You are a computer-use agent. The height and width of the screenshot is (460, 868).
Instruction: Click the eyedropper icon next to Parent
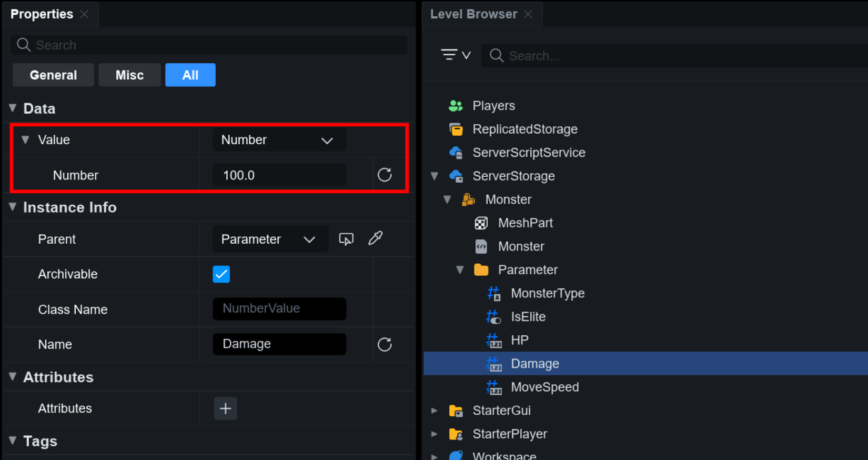click(376, 238)
